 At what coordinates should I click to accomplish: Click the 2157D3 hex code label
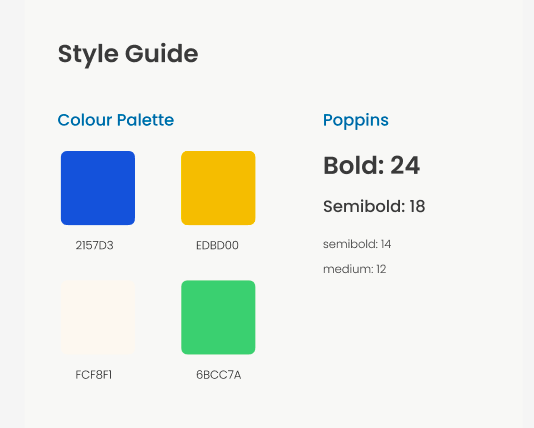click(x=94, y=245)
